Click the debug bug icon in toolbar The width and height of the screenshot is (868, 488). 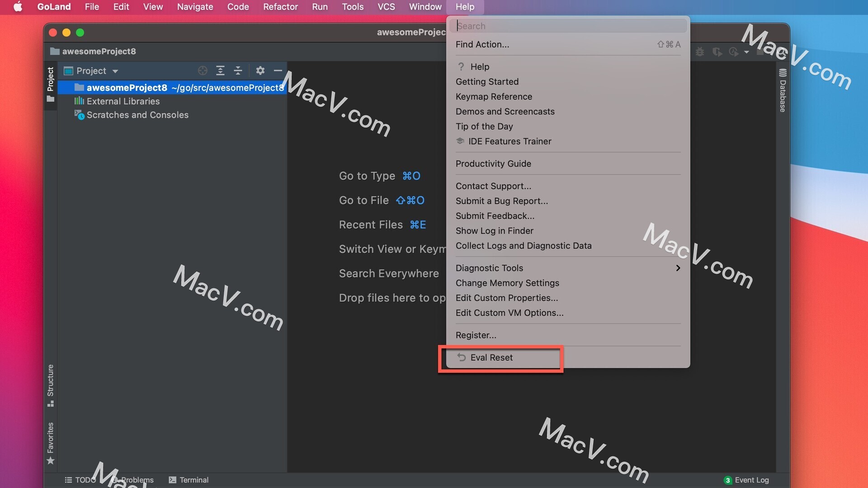[700, 52]
